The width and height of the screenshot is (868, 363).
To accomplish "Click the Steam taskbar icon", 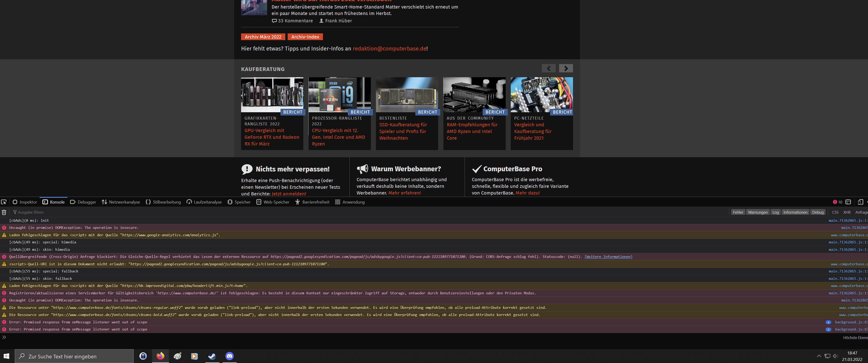I will [212, 356].
